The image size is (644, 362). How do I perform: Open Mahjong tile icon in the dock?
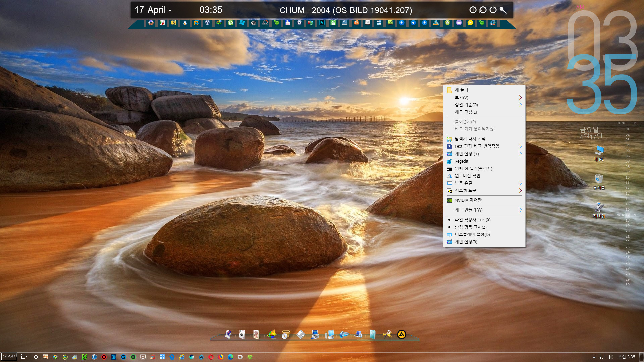[x=256, y=334]
